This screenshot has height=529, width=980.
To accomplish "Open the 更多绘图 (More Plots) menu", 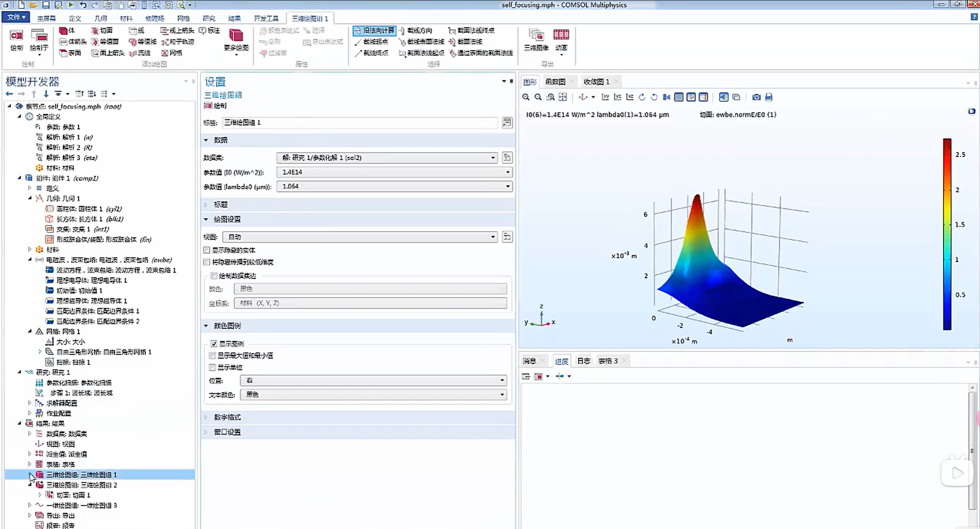I will [236, 41].
